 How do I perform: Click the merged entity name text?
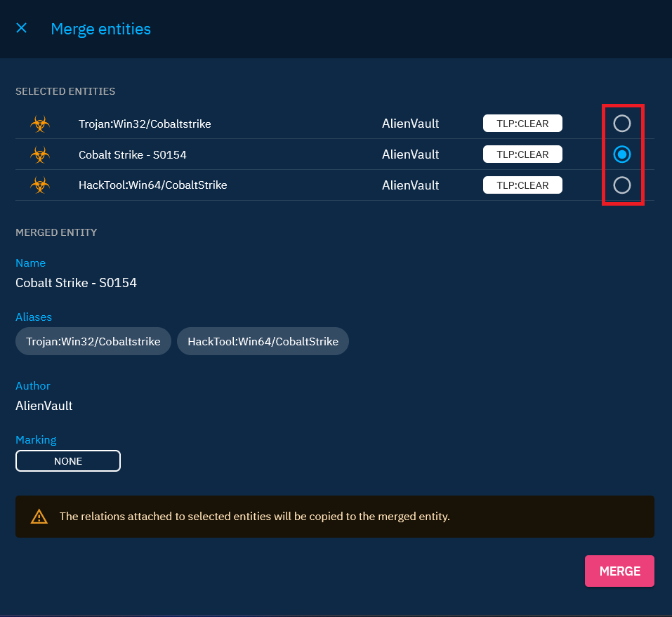pyautogui.click(x=76, y=283)
